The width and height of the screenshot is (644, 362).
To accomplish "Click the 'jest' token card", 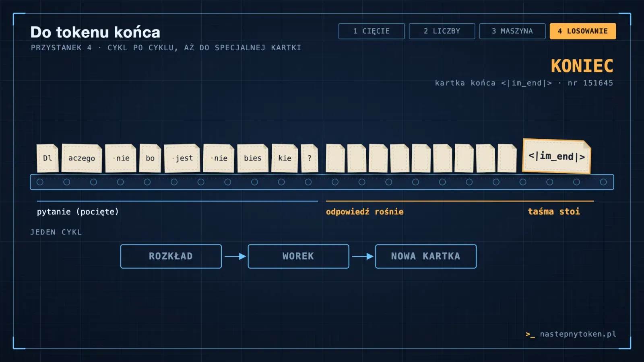I will tap(182, 158).
